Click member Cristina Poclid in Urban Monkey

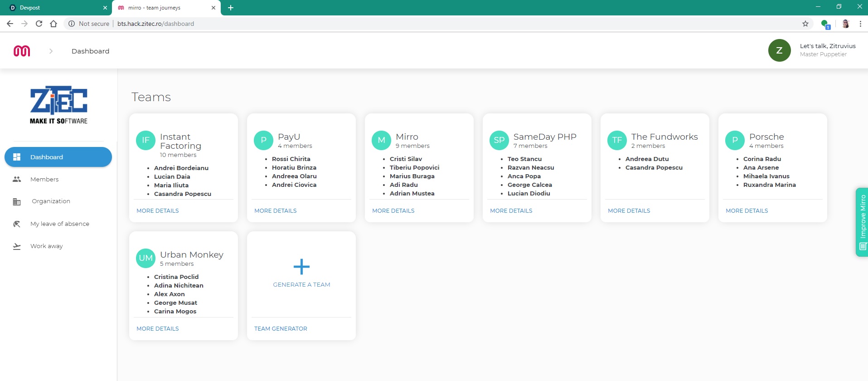coord(176,277)
